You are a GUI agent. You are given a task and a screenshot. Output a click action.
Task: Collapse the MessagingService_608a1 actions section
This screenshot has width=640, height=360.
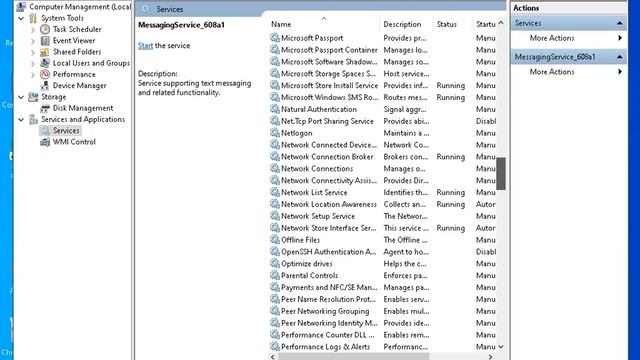pos(620,57)
